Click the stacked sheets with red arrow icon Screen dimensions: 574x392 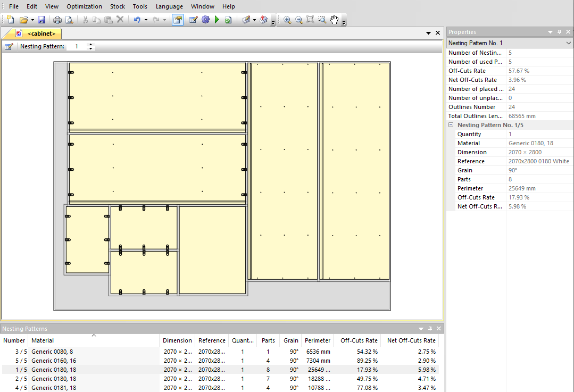point(264,20)
